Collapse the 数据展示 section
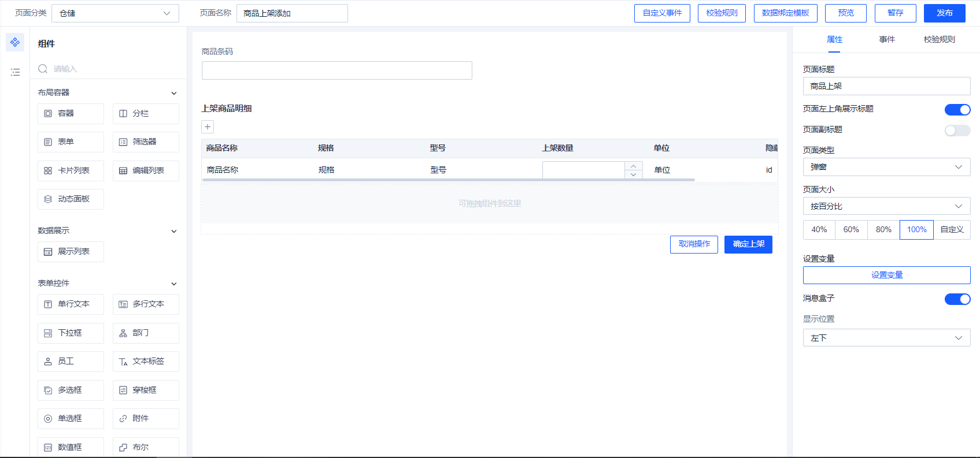The image size is (980, 458). tap(174, 231)
